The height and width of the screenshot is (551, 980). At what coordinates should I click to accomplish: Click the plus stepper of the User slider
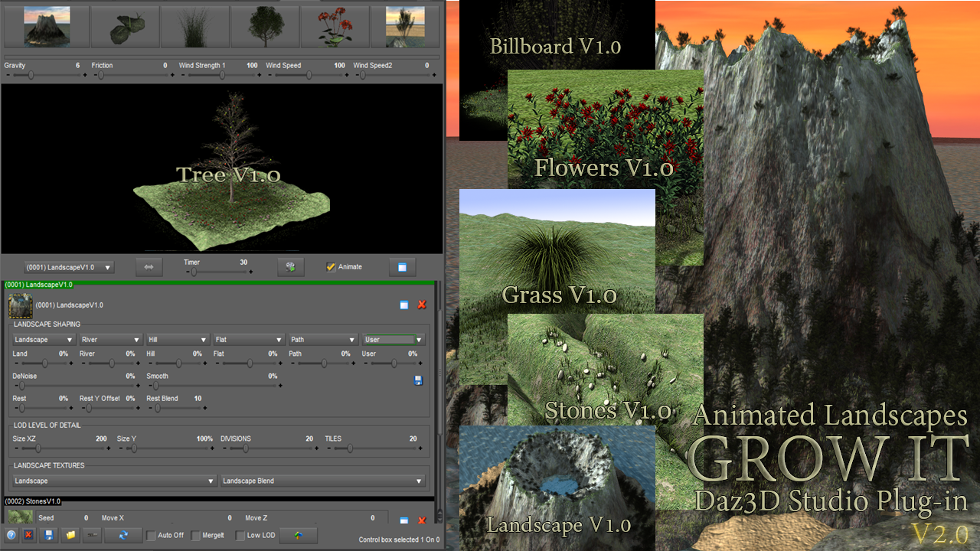[420, 364]
